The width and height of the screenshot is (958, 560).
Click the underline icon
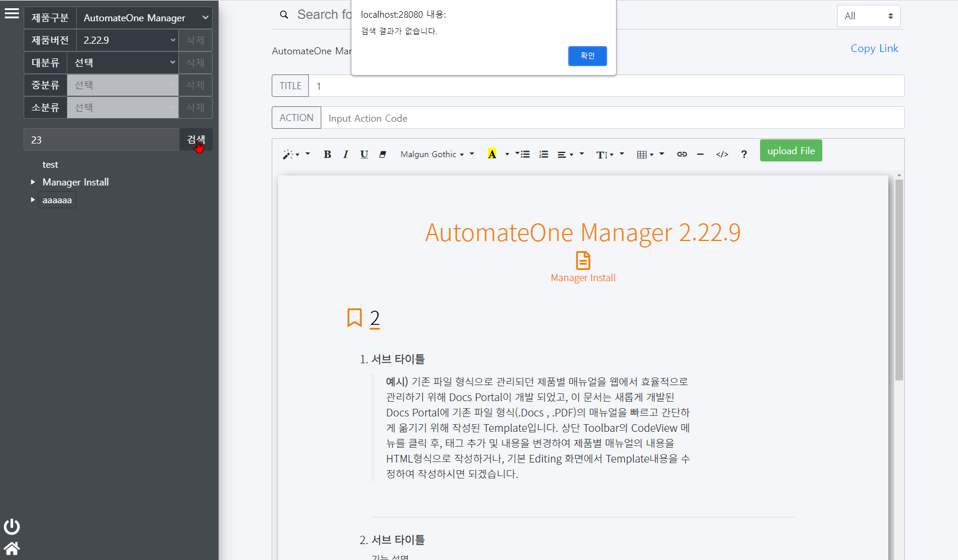(364, 154)
